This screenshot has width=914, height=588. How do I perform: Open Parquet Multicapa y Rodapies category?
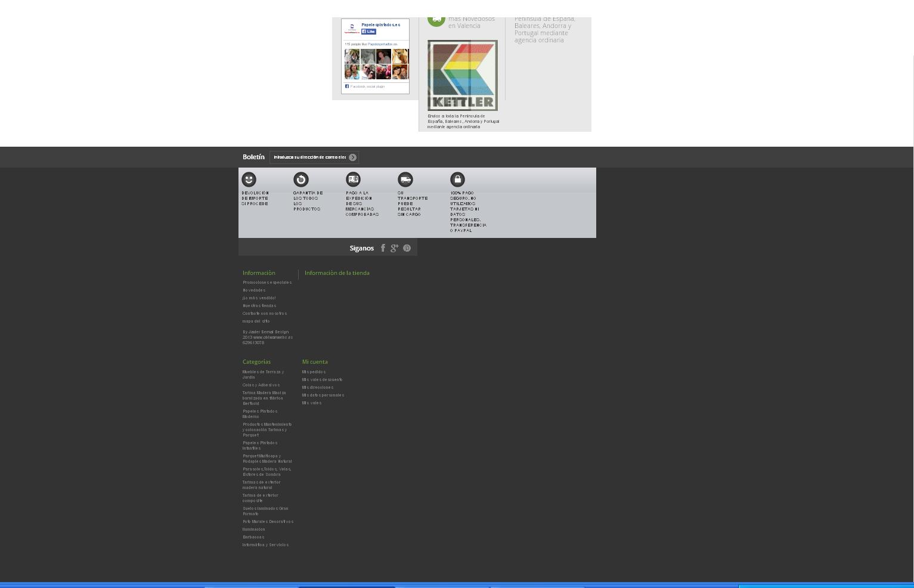[x=267, y=459]
